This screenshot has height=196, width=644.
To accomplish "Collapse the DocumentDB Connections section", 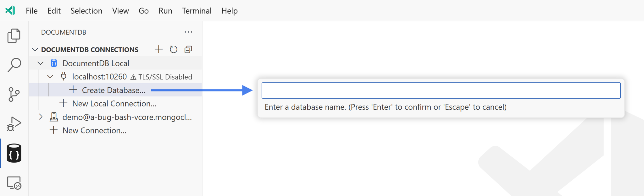I will [35, 50].
